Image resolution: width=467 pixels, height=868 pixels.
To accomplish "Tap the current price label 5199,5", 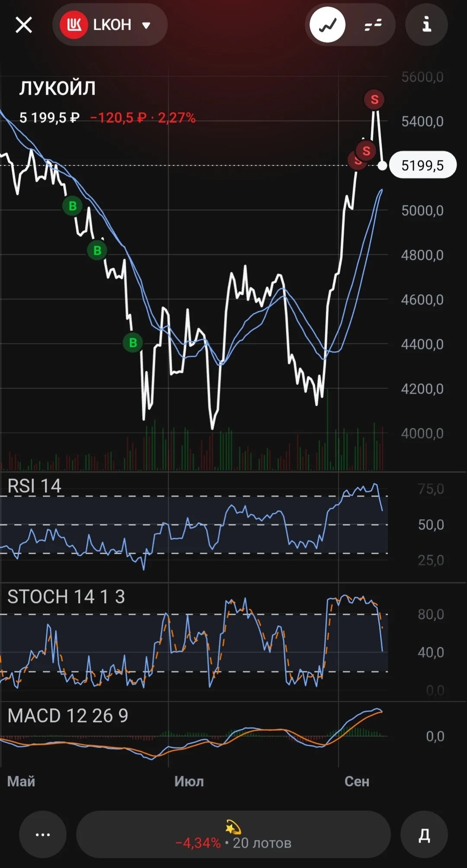I will [422, 165].
